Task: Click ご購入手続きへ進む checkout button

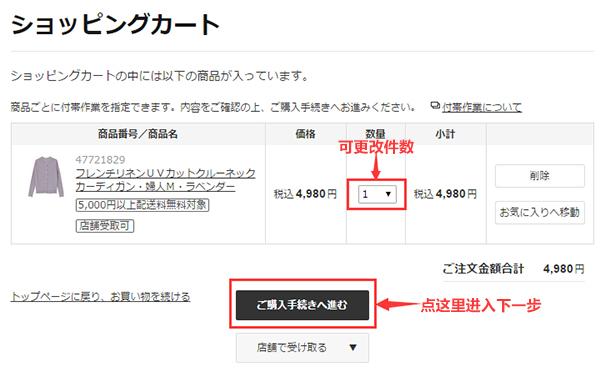Action: [x=302, y=305]
